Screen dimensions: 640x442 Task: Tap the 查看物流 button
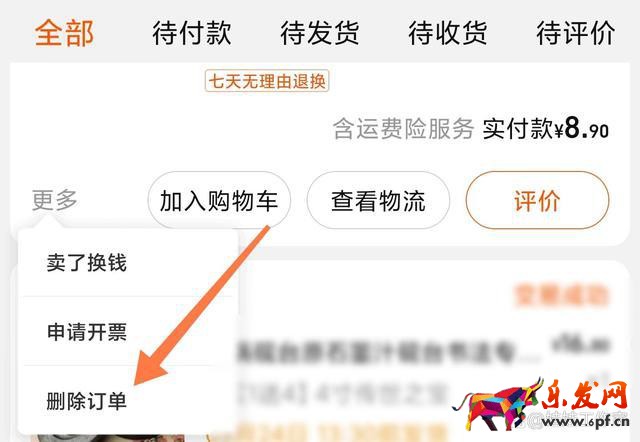click(378, 200)
